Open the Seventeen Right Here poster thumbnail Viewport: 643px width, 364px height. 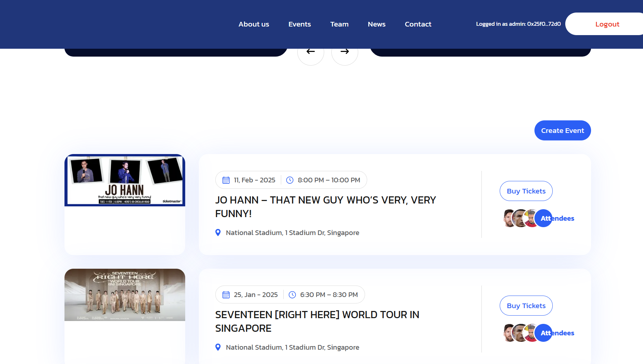[x=125, y=295]
